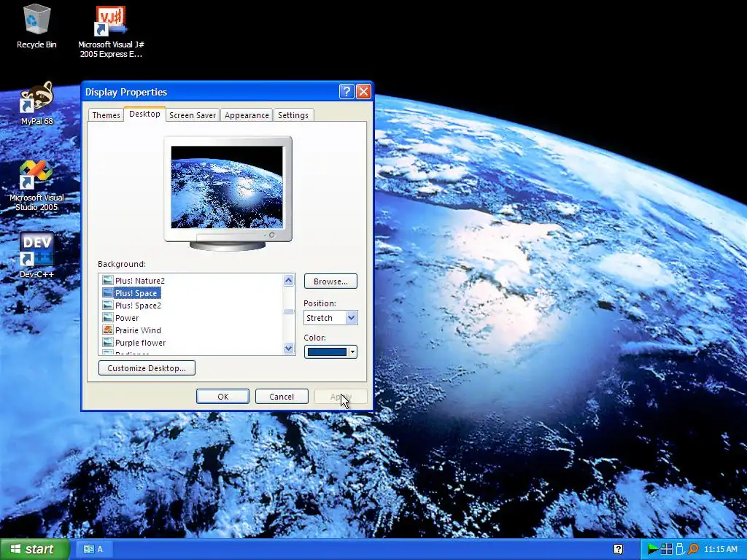Click the background list scroll down arrow
Screen dimensions: 747x560
click(x=288, y=348)
